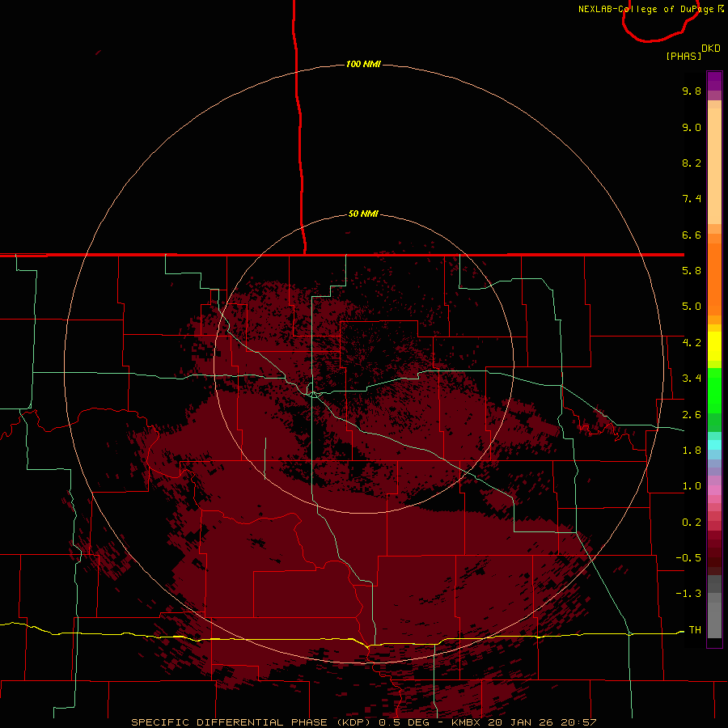The height and width of the screenshot is (728, 728).
Task: Click the 4.2 color scale label
Action: 692,343
